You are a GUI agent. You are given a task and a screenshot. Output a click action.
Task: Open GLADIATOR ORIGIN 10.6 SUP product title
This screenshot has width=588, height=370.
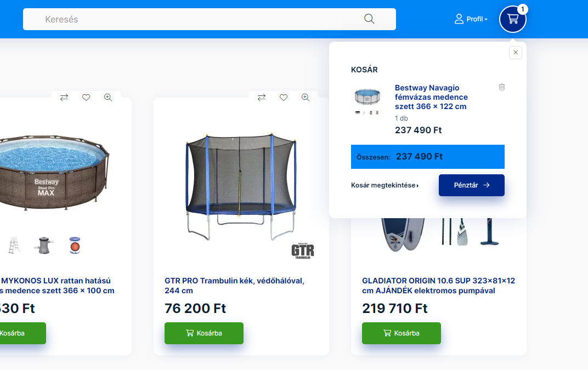click(438, 286)
